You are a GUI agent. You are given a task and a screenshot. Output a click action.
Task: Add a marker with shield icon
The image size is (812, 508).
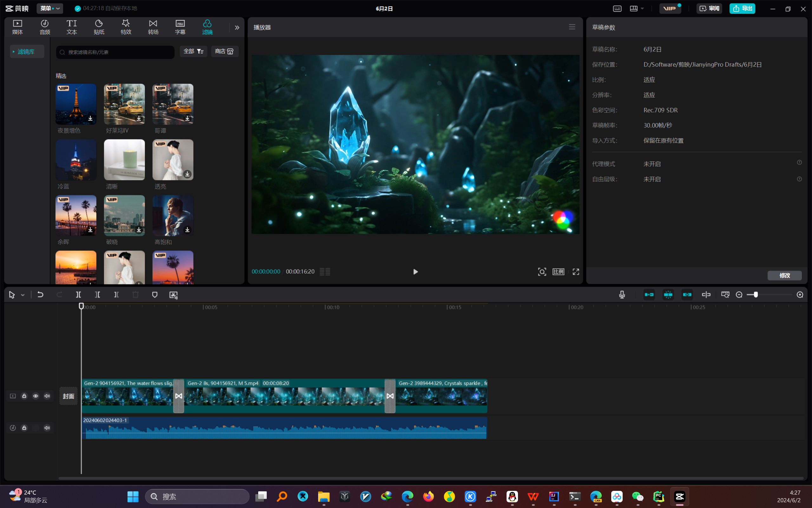[x=155, y=295]
